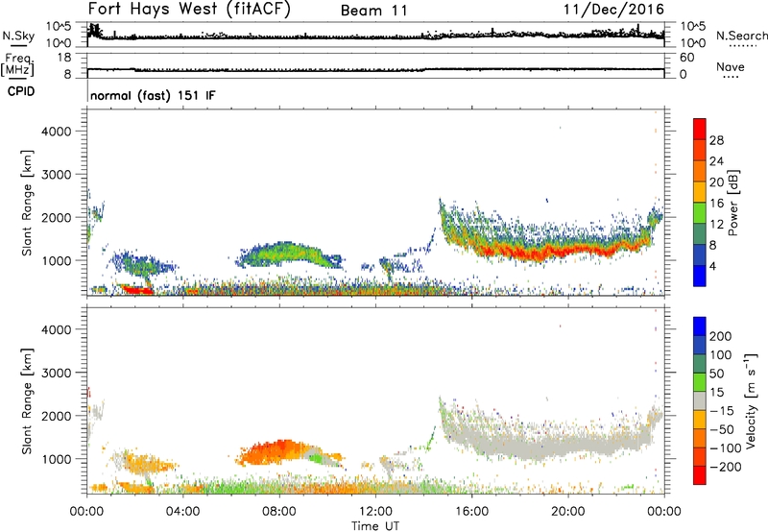Click the -15 label on velocity colorbar

click(x=722, y=411)
